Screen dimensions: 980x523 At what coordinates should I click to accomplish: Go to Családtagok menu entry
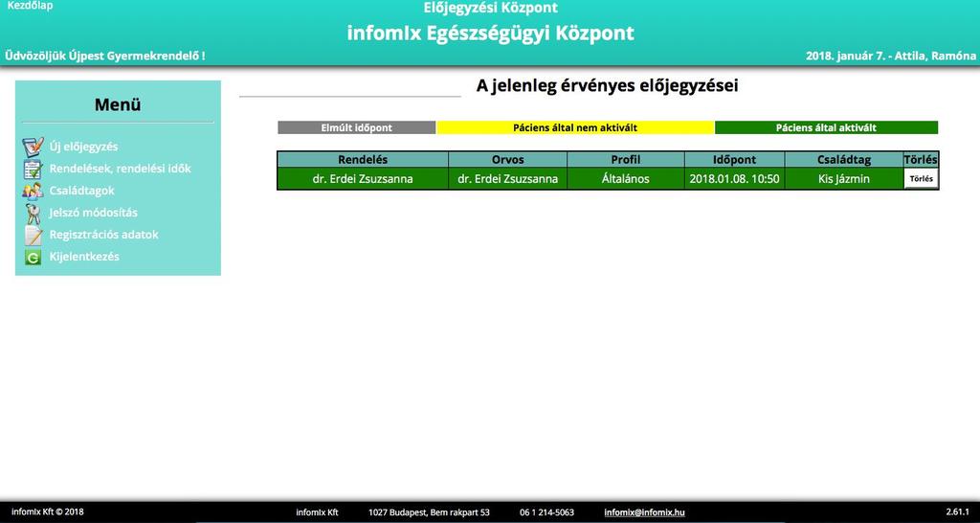(82, 191)
